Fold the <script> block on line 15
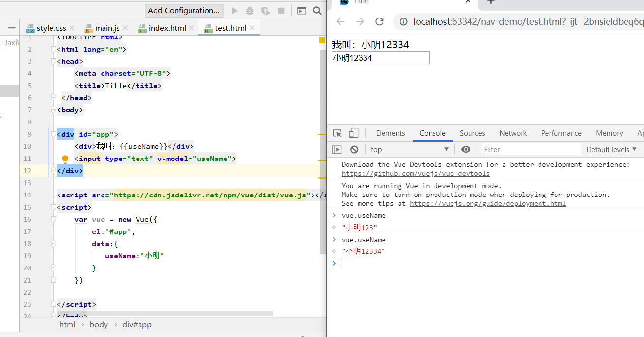The image size is (644, 337). [53, 207]
